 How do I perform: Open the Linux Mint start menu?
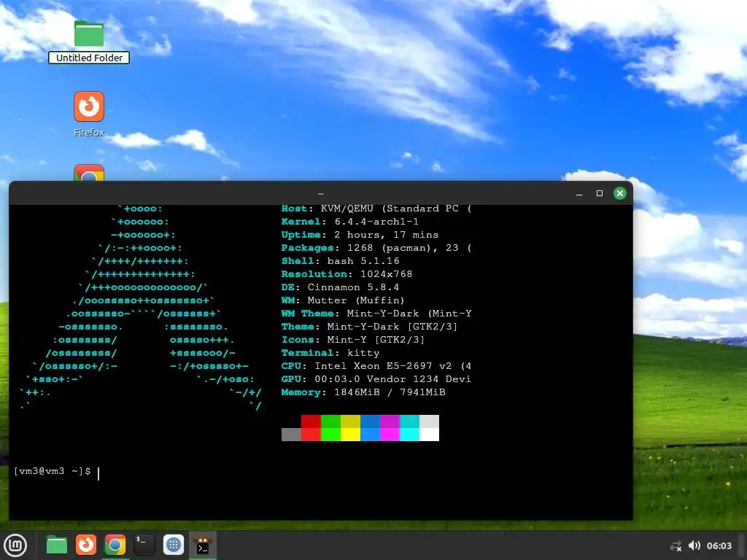tap(16, 545)
